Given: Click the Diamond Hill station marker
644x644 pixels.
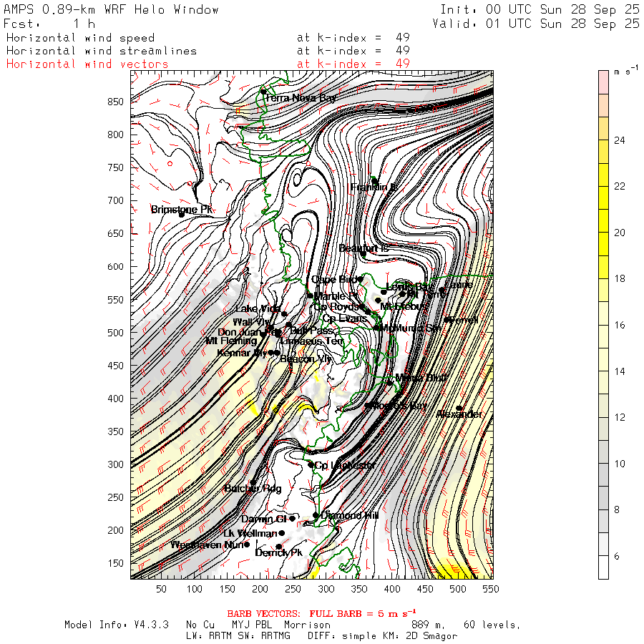Looking at the screenshot, I should (316, 515).
